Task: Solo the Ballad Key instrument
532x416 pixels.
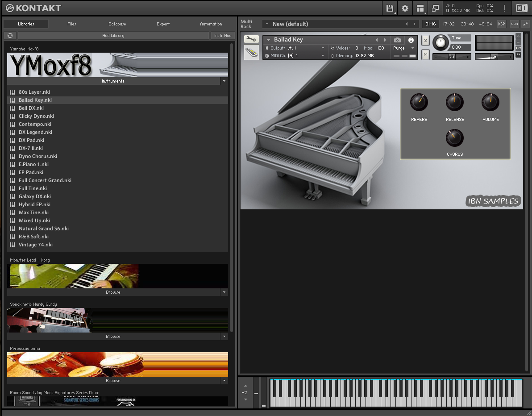Action: (425, 41)
